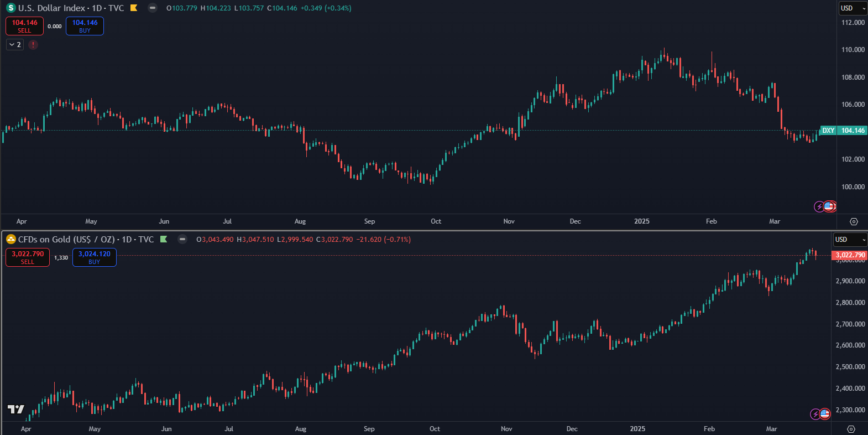The width and height of the screenshot is (868, 435).
Task: Toggle the Gold chart market status round indicator
Action: coord(182,239)
